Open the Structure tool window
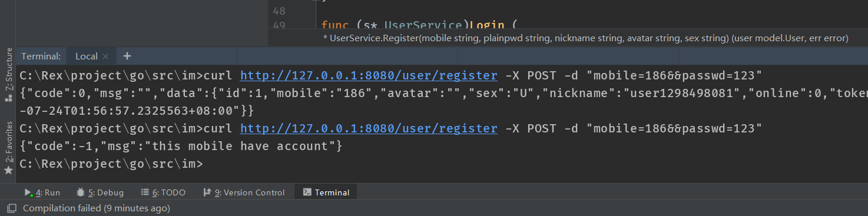 click(x=9, y=69)
